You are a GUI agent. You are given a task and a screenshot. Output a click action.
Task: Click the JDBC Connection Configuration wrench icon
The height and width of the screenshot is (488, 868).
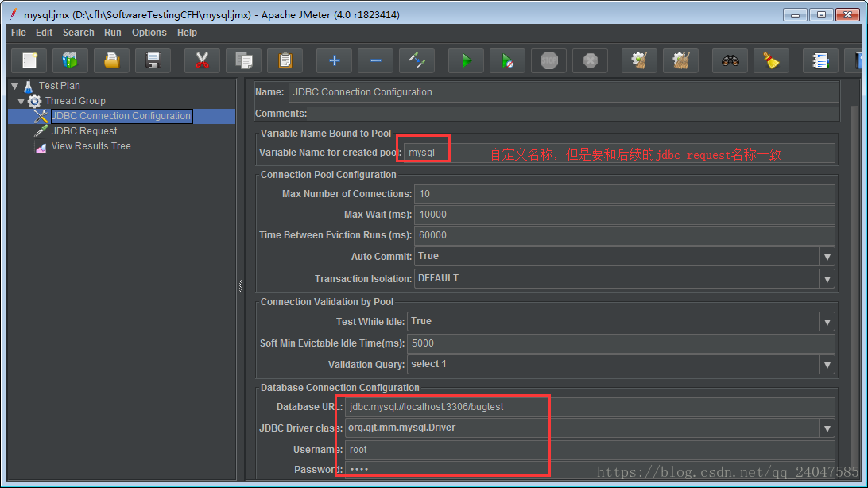(41, 116)
